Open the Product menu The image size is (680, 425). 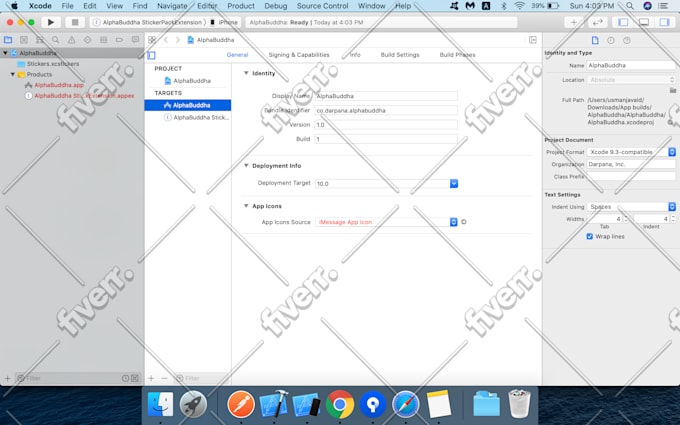[241, 6]
